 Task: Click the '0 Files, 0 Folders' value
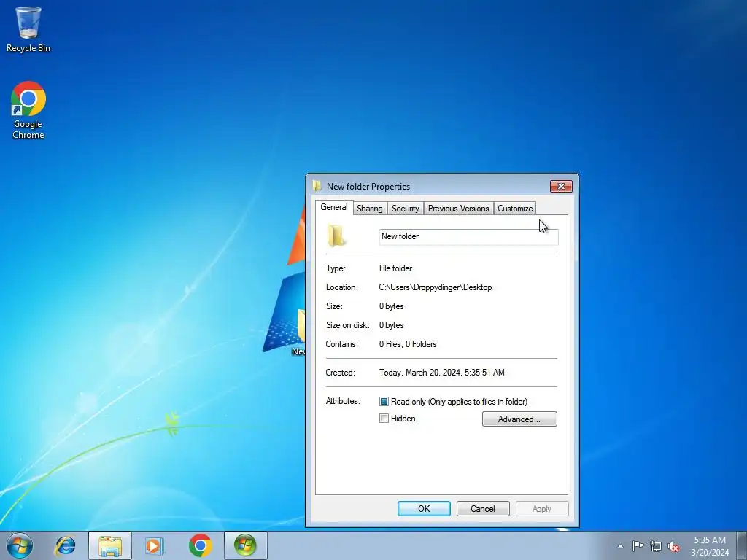[408, 344]
